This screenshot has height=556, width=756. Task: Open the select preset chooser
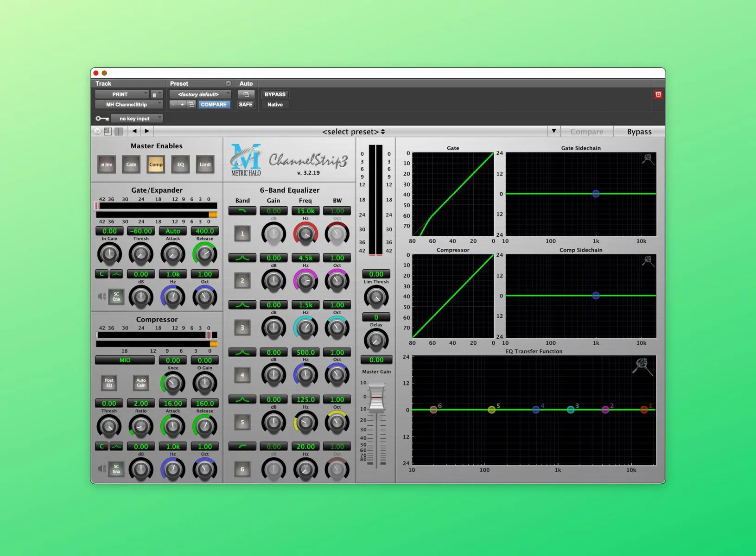pyautogui.click(x=353, y=132)
